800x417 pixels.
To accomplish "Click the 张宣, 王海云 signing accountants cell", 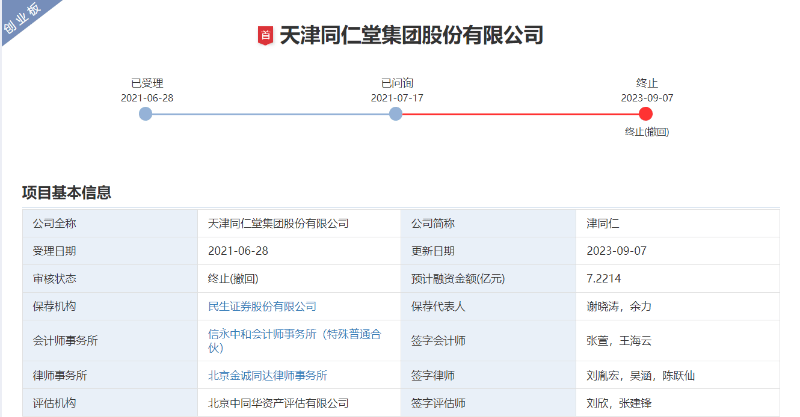I will coord(618,340).
